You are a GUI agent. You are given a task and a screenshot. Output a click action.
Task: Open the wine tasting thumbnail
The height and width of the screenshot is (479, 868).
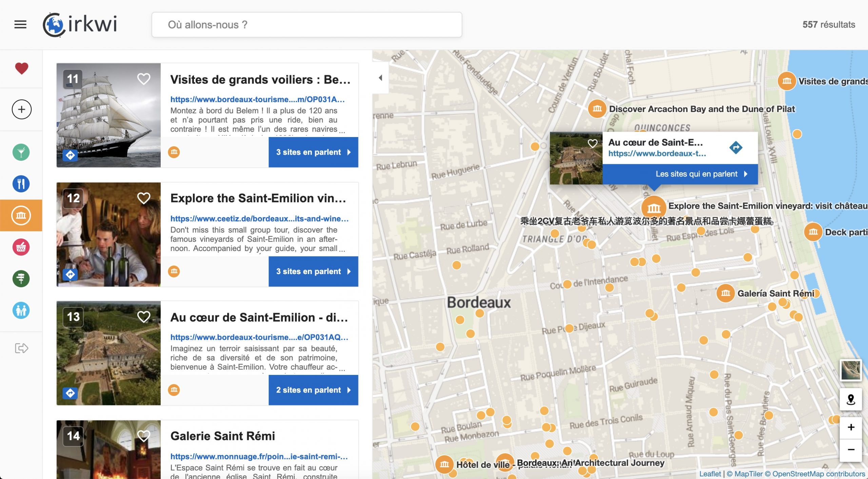pyautogui.click(x=108, y=234)
